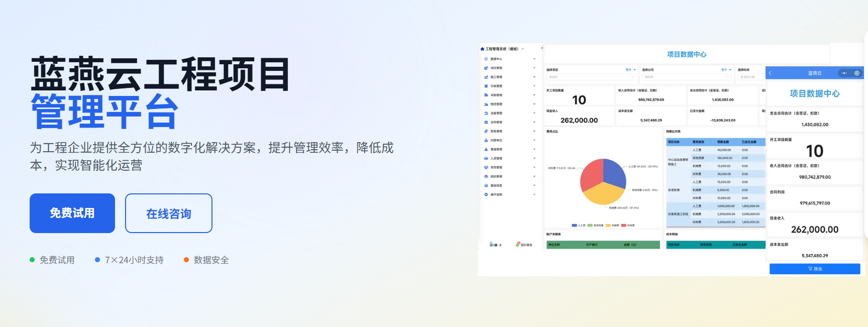Click the 采购管理 truck icon

486,95
